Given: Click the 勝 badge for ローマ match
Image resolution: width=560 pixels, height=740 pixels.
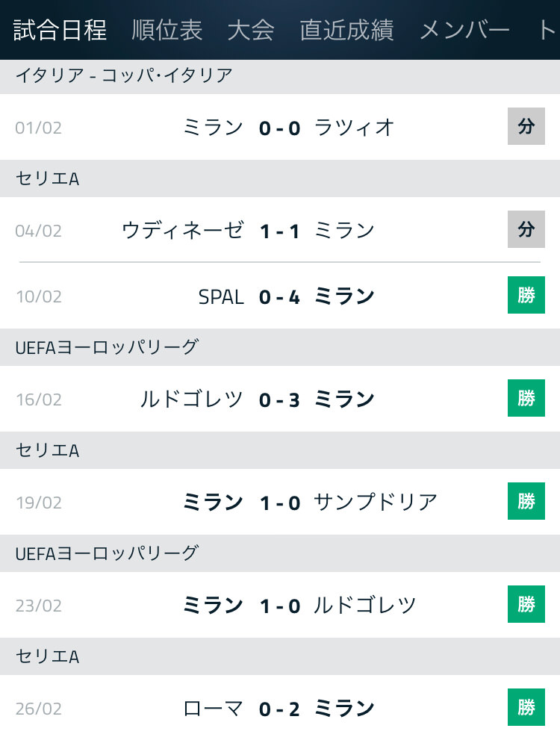Looking at the screenshot, I should point(526,707).
